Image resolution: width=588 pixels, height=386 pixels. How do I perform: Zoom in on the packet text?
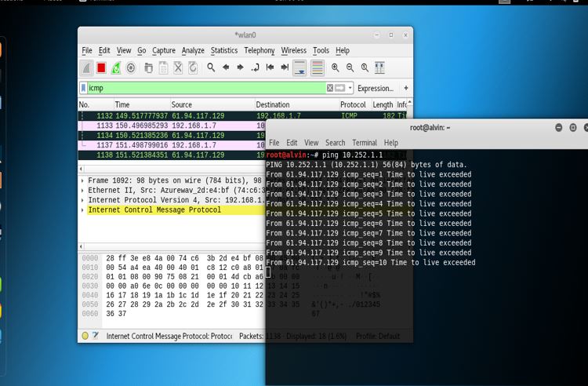335,67
